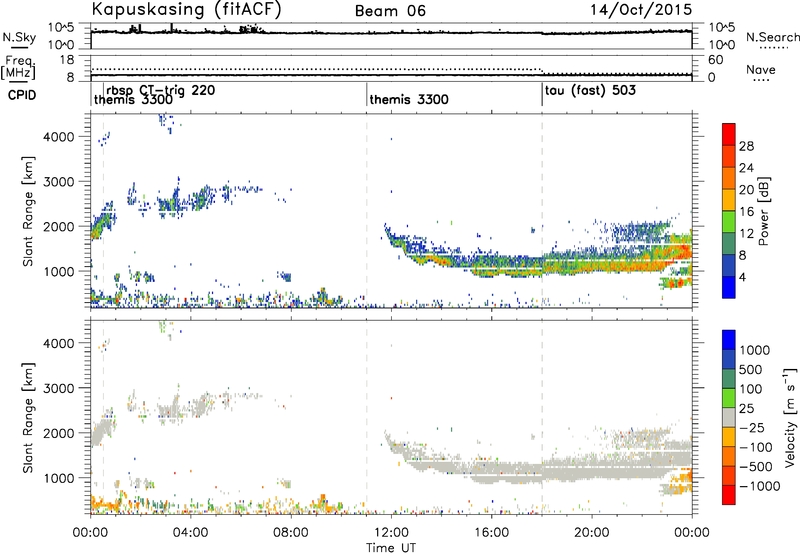Select the Power [dB] colorbar title
The width and height of the screenshot is (800, 554).
[x=763, y=212]
